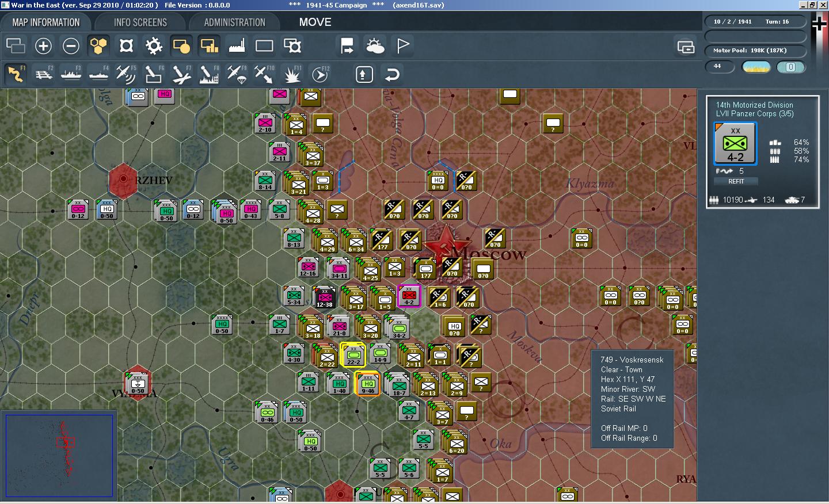Select the 1-40 HQ counter
Screen dimensions: 829x504
[x=339, y=384]
